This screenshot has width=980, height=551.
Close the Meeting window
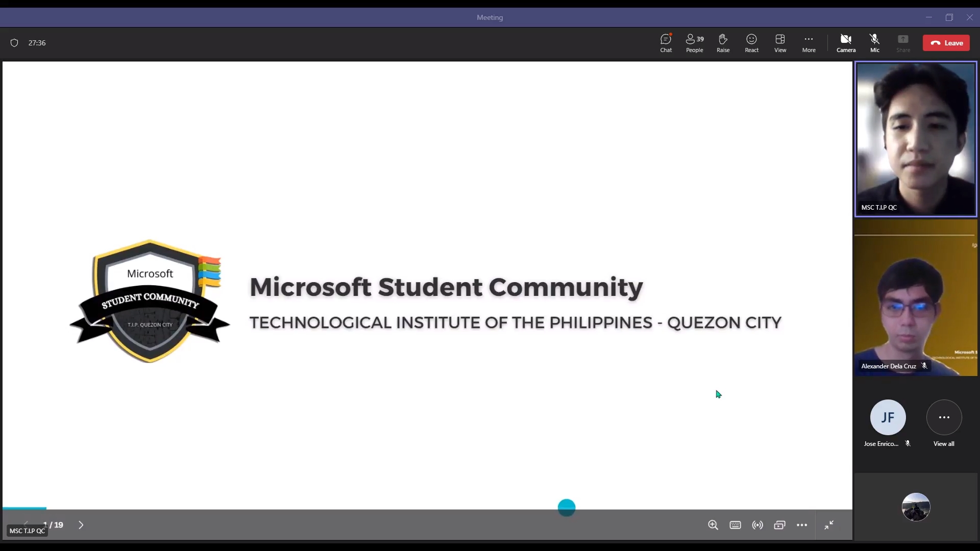[x=969, y=17]
